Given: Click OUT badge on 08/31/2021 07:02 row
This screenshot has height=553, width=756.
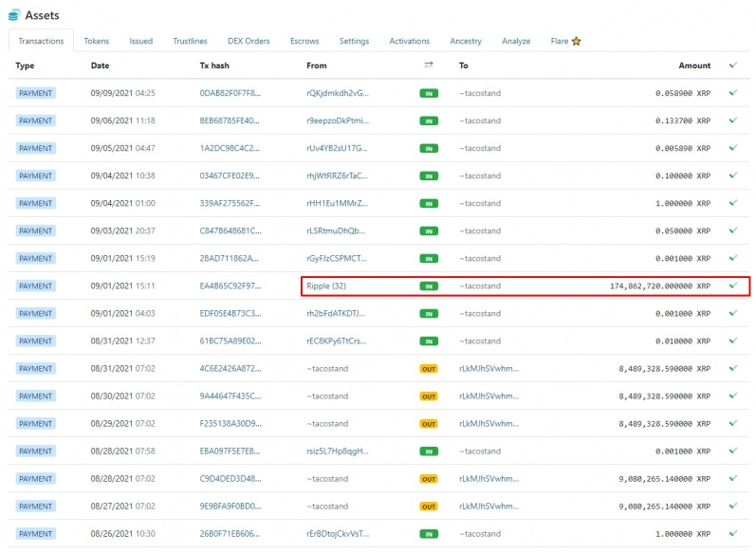Looking at the screenshot, I should pyautogui.click(x=429, y=368).
